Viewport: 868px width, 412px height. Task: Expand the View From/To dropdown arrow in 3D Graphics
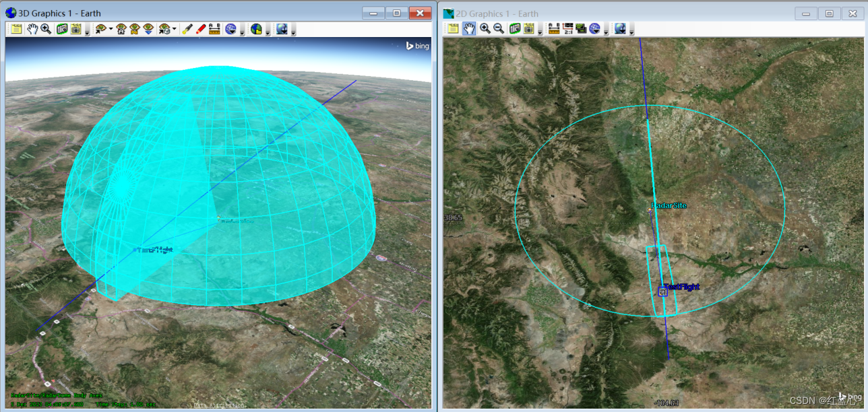click(x=111, y=29)
